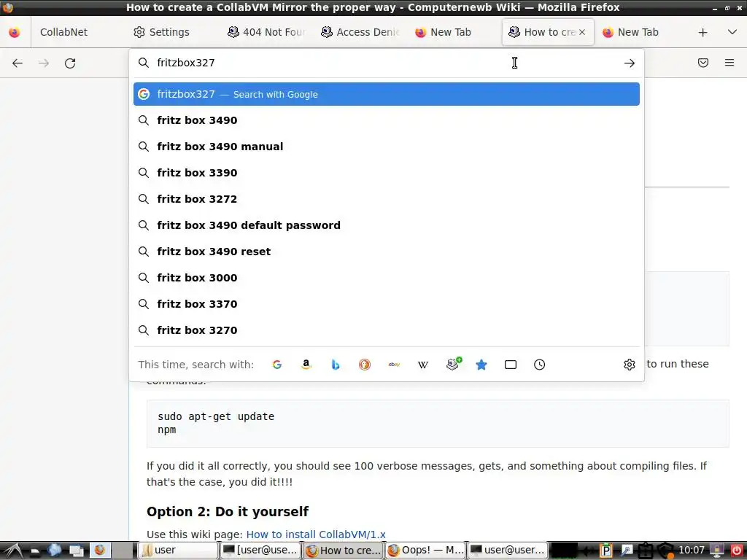Go back to previous page
Viewport: 747px width, 560px height.
(x=18, y=63)
